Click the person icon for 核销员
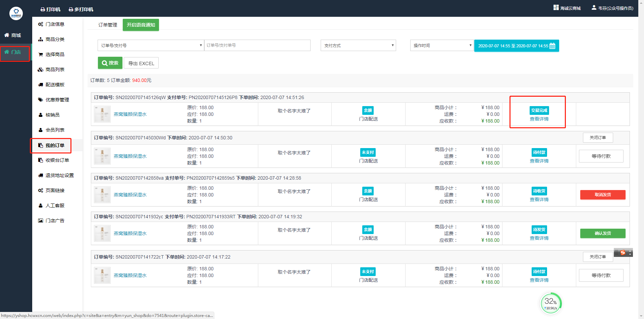 pyautogui.click(x=41, y=115)
